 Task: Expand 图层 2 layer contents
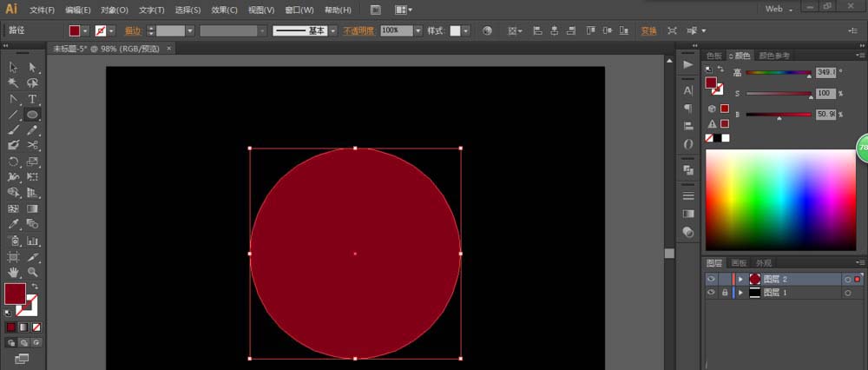point(740,279)
